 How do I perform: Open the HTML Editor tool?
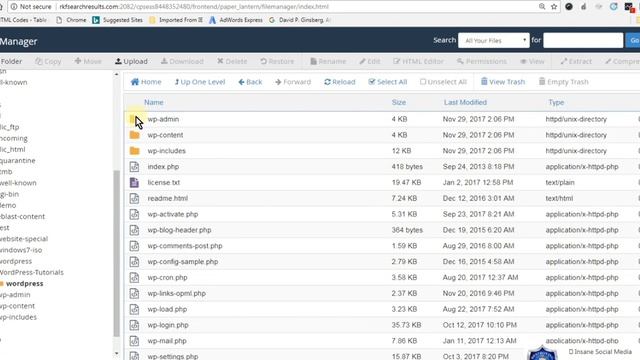[418, 61]
